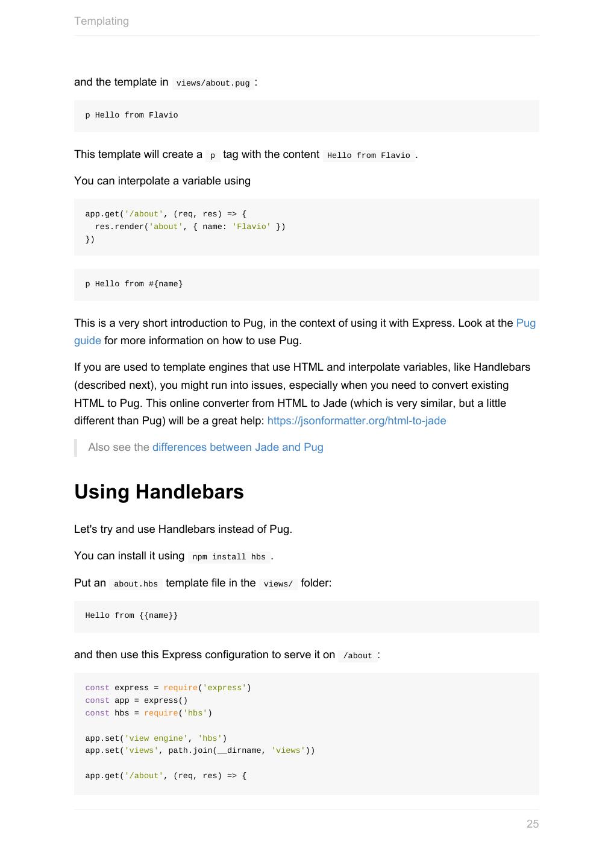Click the 'Hello from {{name}}' code block
614x868 pixels.
click(x=131, y=615)
